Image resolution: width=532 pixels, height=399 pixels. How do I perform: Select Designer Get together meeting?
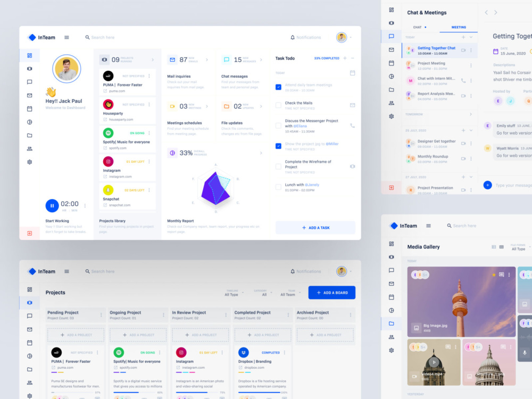click(439, 144)
